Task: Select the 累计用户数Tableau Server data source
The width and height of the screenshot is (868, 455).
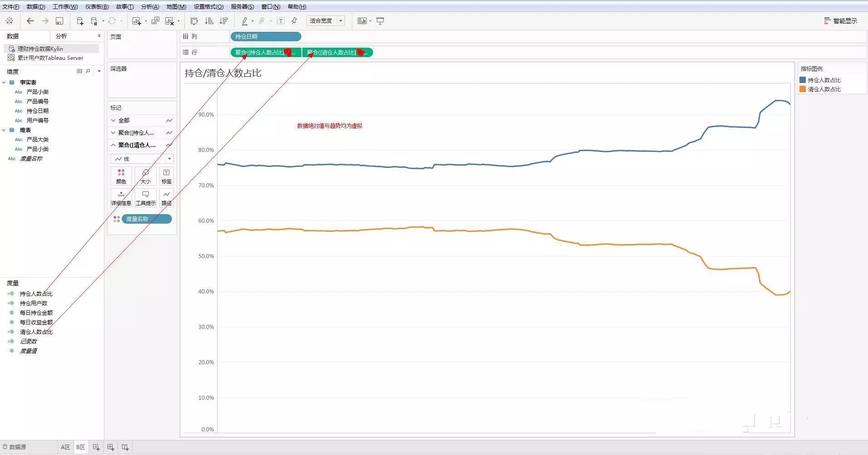Action: 51,58
